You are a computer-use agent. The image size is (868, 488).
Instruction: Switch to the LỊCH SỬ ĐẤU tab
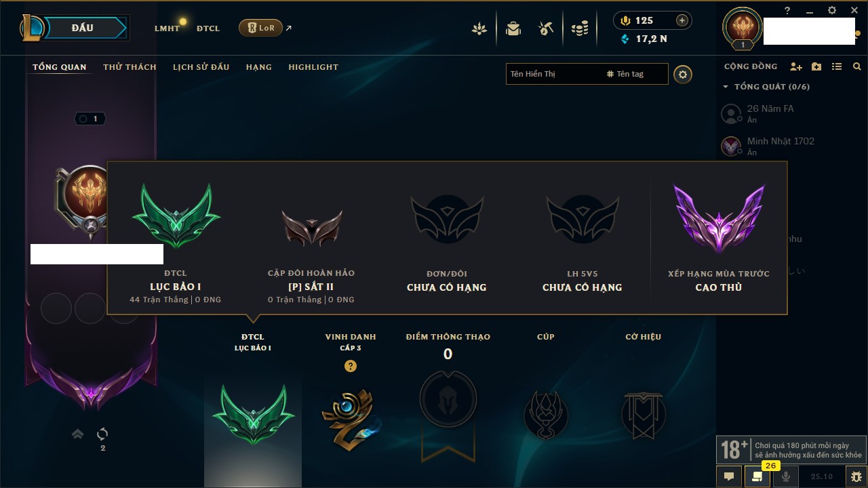[201, 67]
